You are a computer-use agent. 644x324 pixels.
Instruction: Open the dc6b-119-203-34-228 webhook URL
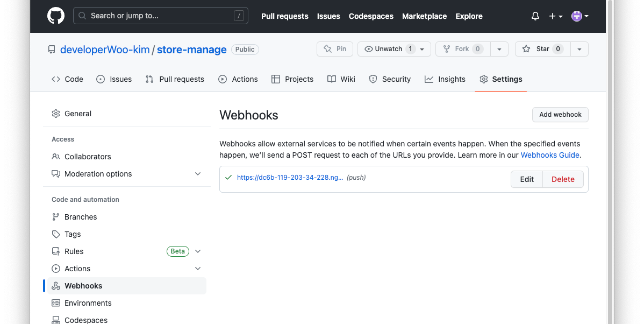pyautogui.click(x=290, y=178)
